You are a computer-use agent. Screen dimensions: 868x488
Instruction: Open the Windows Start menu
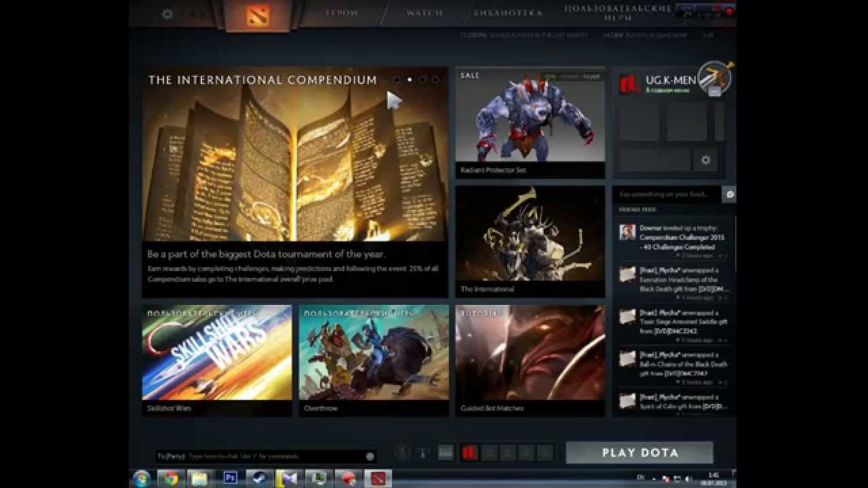(142, 479)
